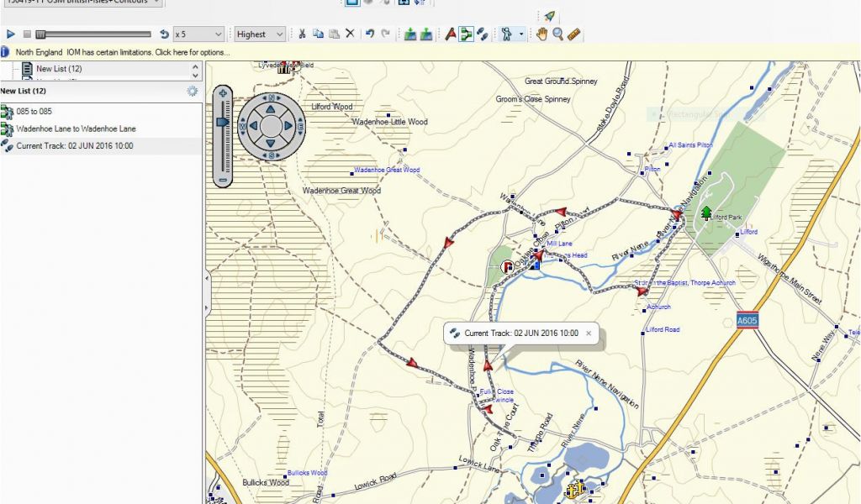The width and height of the screenshot is (861, 504).
Task: Click the 'Click here for options' message
Action: coord(193,53)
